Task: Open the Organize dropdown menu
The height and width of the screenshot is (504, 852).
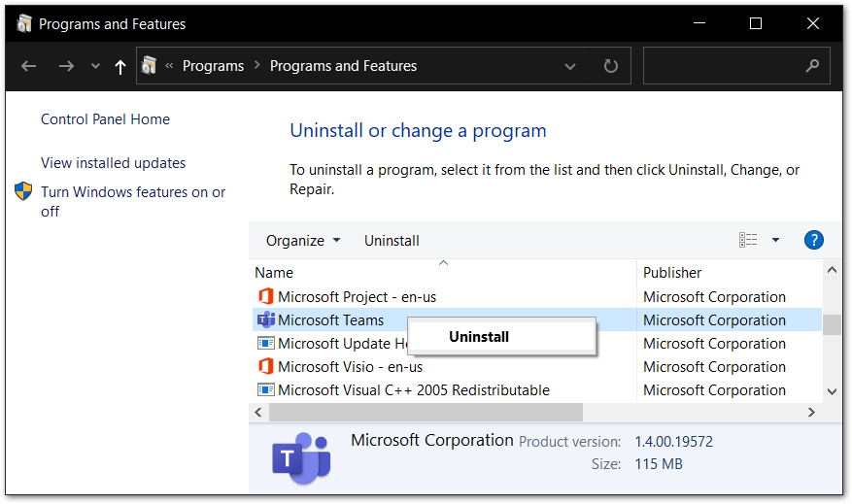Action: [303, 241]
